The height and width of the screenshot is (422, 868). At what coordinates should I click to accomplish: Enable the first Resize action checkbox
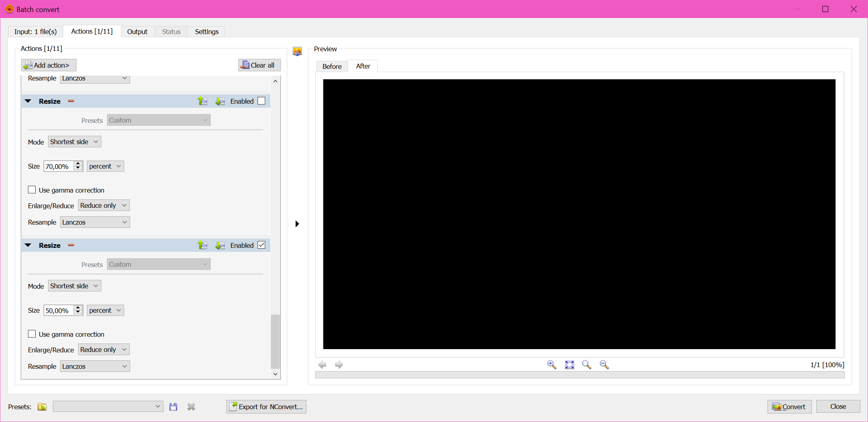pyautogui.click(x=262, y=101)
